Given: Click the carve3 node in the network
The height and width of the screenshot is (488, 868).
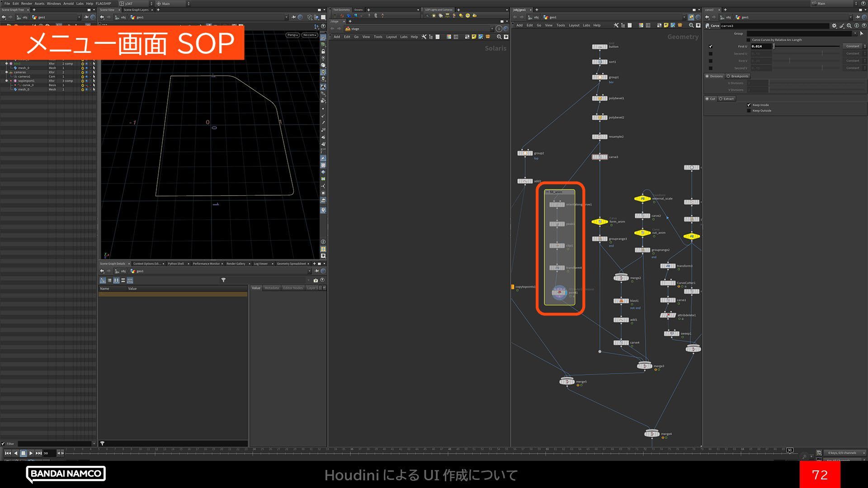Looking at the screenshot, I should [x=599, y=157].
